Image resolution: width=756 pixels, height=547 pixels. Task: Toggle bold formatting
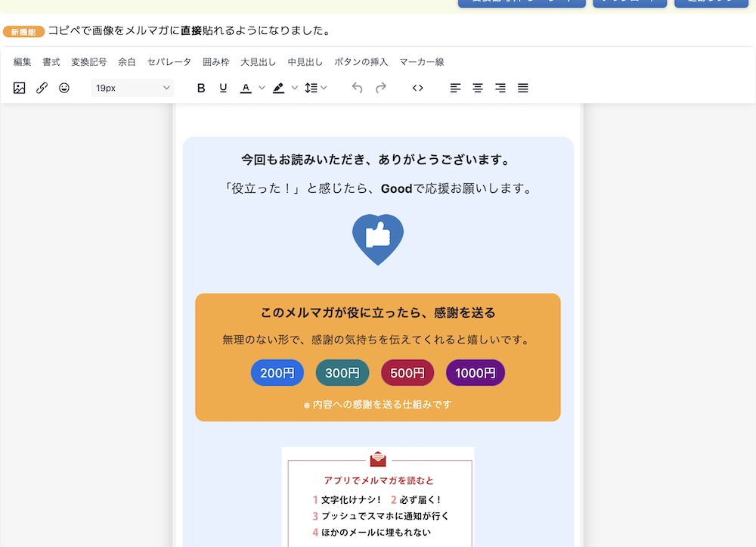[201, 88]
